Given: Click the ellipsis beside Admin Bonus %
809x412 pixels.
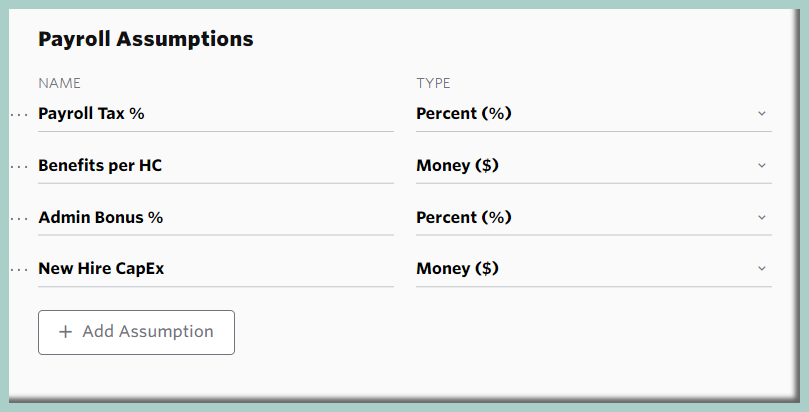Looking at the screenshot, I should point(20,218).
